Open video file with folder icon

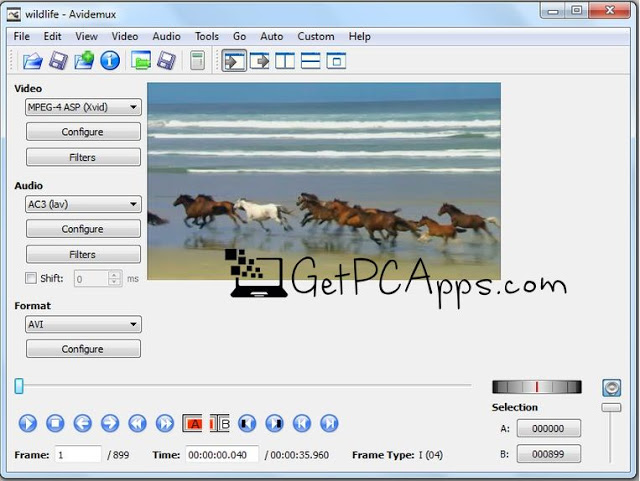[33, 61]
